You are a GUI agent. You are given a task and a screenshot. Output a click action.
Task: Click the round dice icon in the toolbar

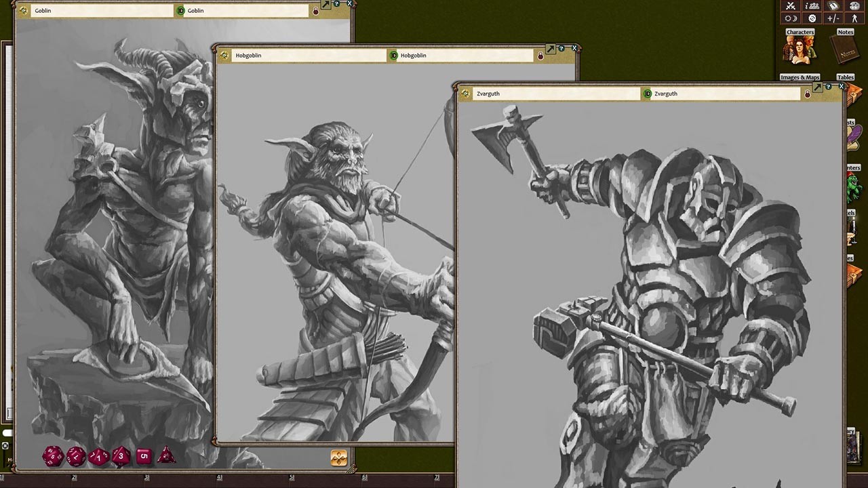[x=856, y=5]
